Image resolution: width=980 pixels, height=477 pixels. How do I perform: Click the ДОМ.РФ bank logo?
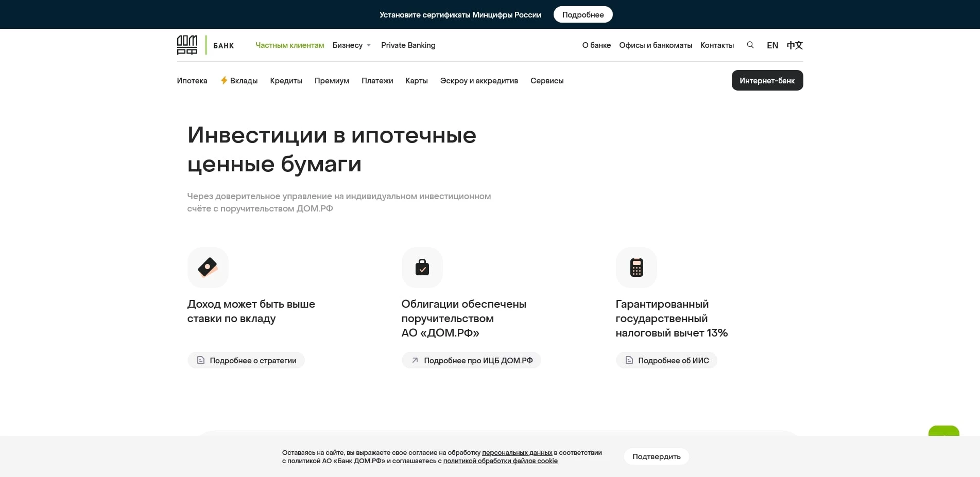click(x=187, y=45)
